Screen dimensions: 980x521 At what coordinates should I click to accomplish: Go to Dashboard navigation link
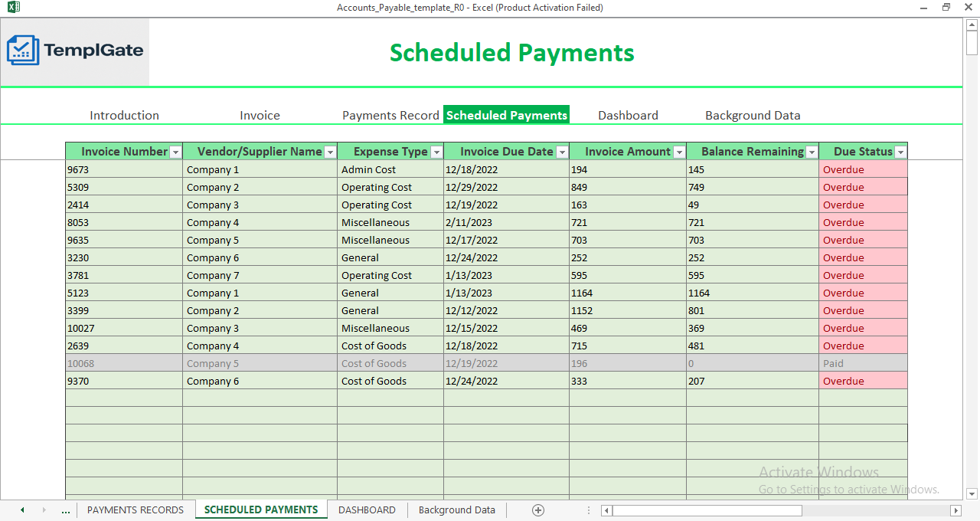(628, 116)
